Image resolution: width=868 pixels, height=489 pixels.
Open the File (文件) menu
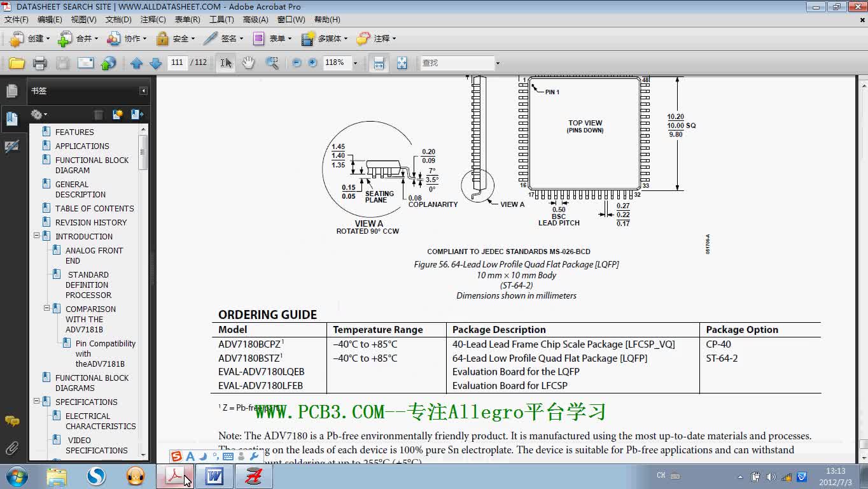click(17, 20)
